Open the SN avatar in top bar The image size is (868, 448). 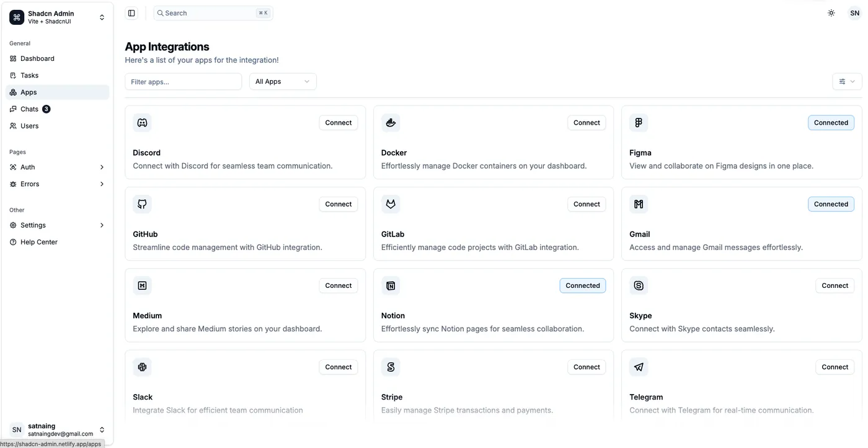click(x=854, y=13)
